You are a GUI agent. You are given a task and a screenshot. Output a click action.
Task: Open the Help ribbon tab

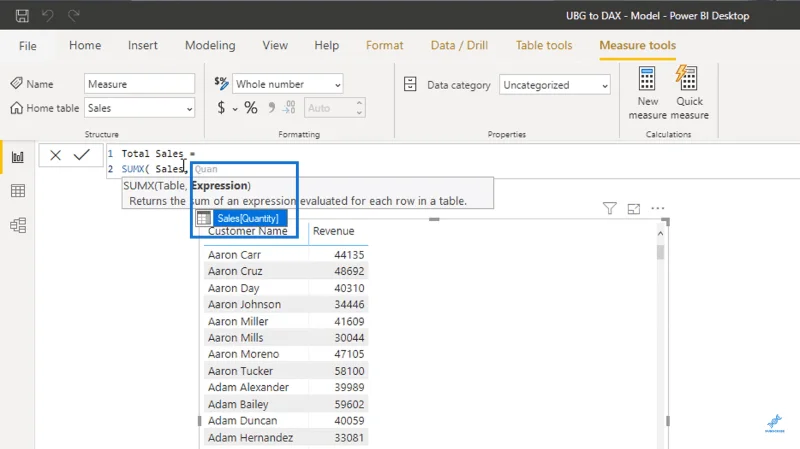[327, 45]
